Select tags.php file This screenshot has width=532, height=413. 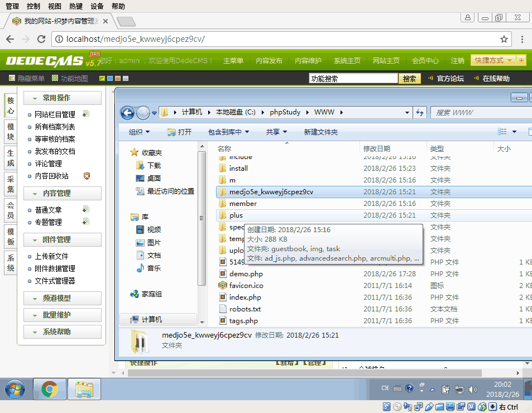243,321
